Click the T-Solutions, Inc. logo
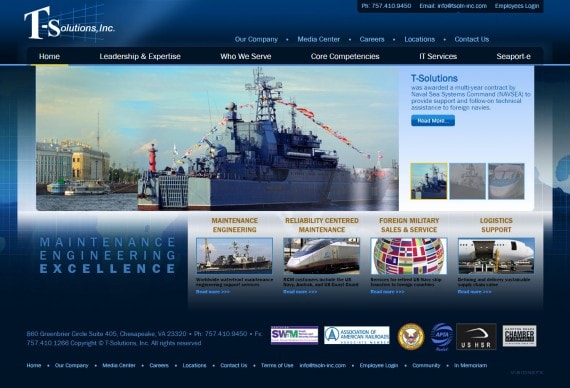Viewport: 570px width, 388px height. pyautogui.click(x=69, y=23)
